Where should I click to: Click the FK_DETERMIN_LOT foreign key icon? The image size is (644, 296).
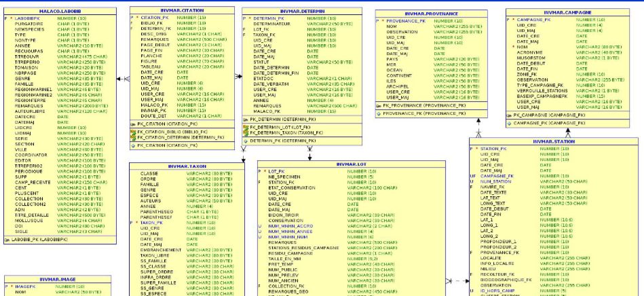(x=246, y=127)
